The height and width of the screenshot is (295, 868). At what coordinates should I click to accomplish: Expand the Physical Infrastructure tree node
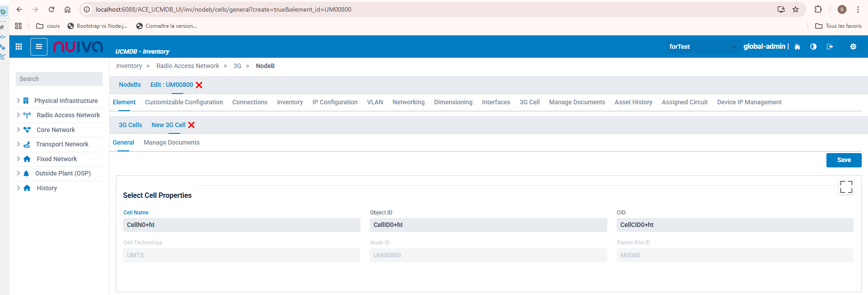(x=18, y=101)
